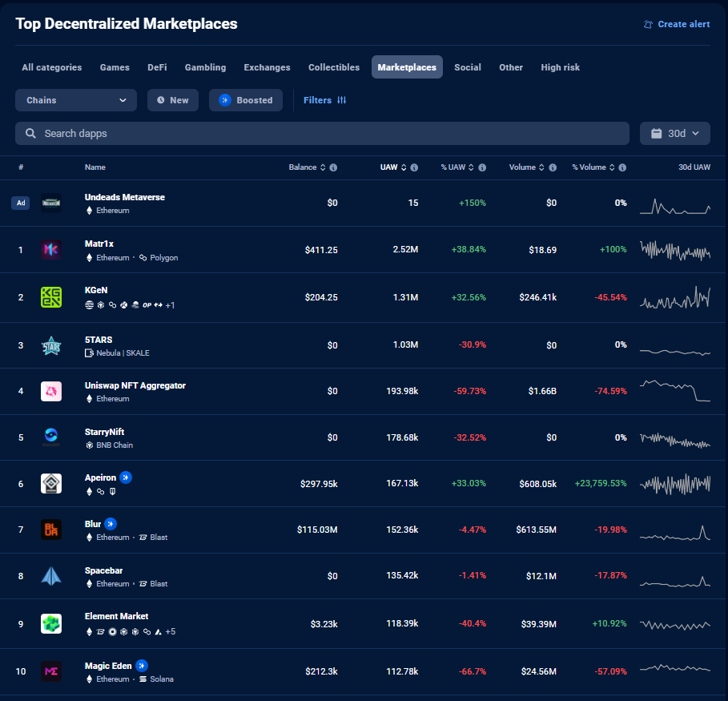The height and width of the screenshot is (701, 728).
Task: Click the calendar icon in the 30d selector
Action: (657, 134)
